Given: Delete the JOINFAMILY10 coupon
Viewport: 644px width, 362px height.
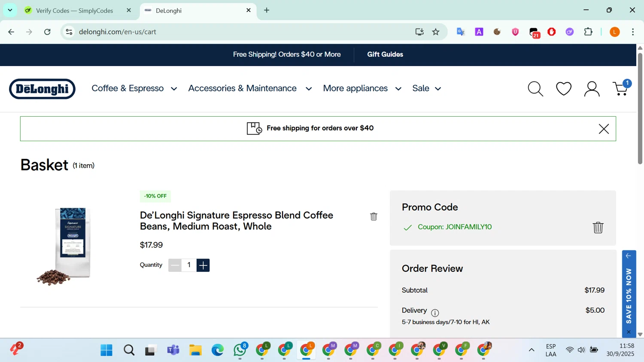Looking at the screenshot, I should (x=598, y=227).
